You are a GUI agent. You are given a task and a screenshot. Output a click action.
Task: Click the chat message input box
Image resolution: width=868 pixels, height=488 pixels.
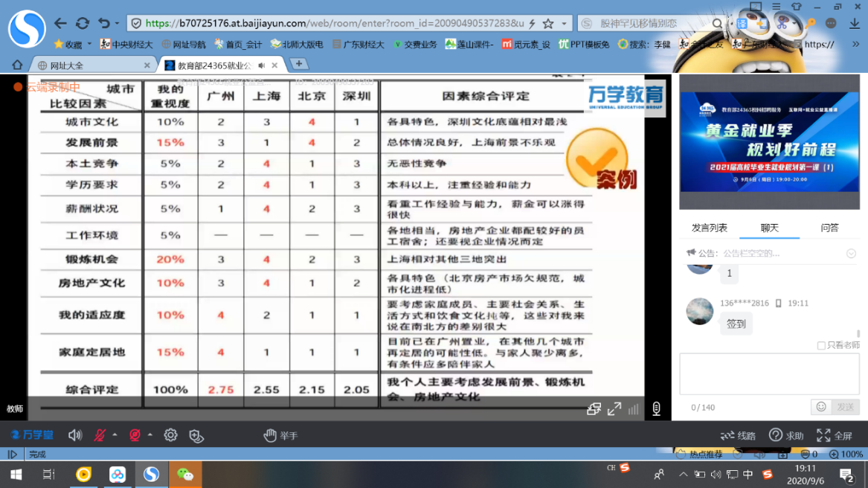tap(770, 374)
